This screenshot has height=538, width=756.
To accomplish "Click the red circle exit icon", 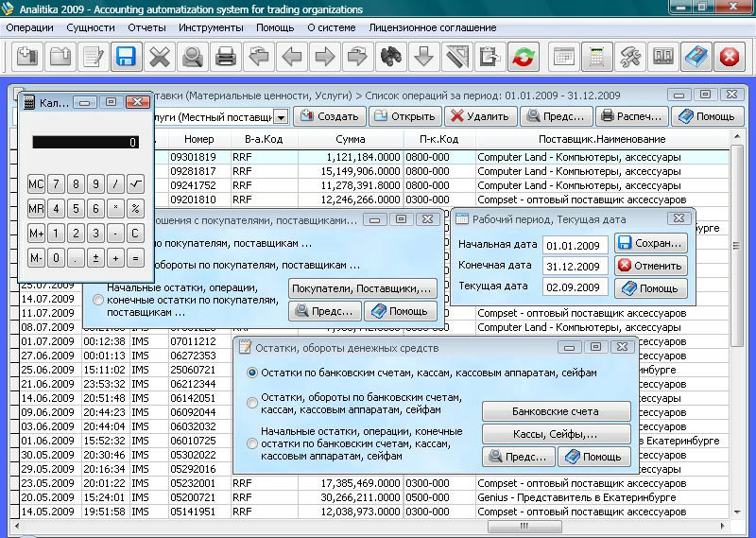I will click(x=729, y=57).
